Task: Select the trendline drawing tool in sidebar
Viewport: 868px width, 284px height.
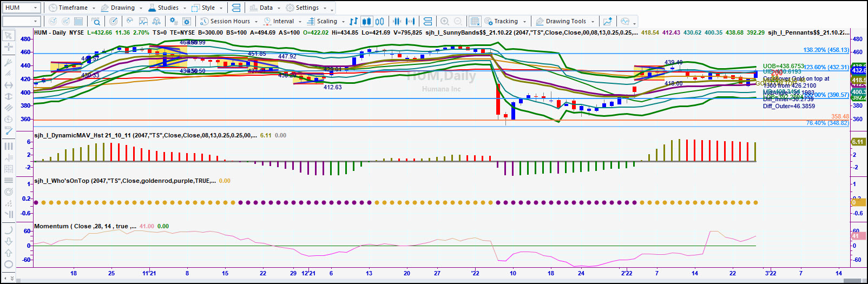Action: [x=8, y=62]
